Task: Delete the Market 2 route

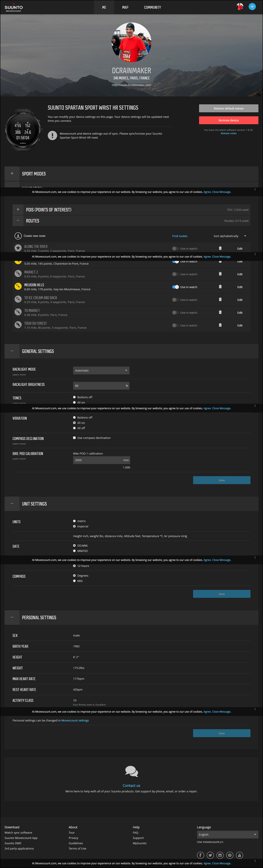Action: (220, 274)
